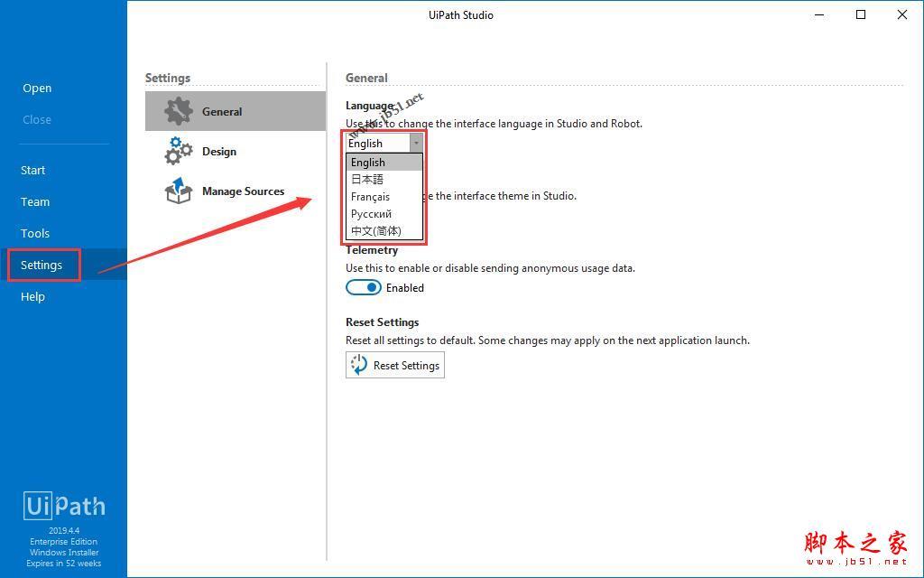Switch to the General settings tab
This screenshot has width=924, height=578.
tap(236, 111)
